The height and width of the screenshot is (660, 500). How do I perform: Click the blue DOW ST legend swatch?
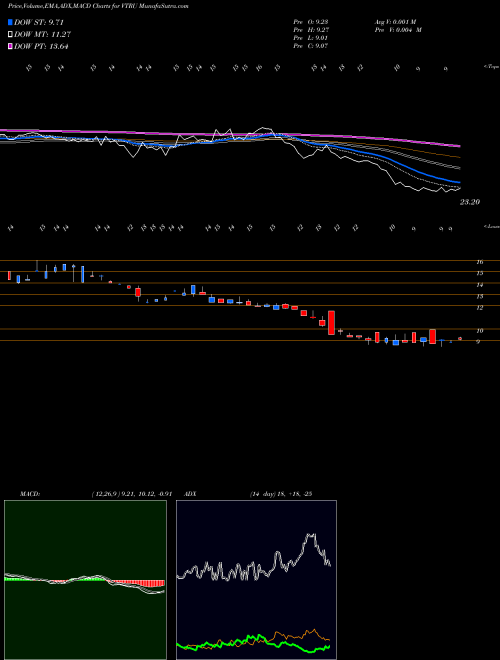[10, 22]
